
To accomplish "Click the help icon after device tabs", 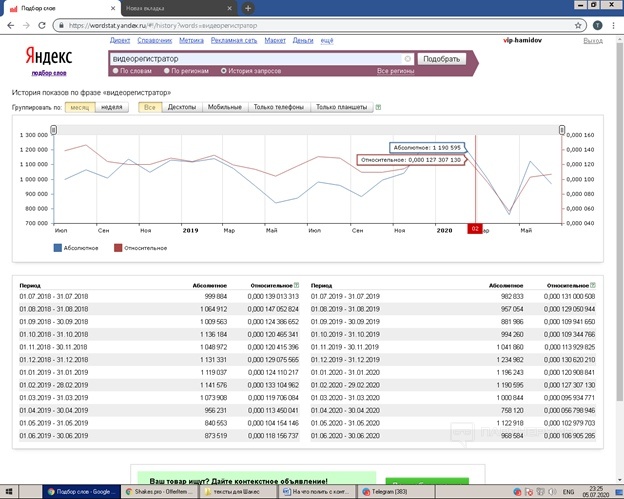I will [378, 106].
